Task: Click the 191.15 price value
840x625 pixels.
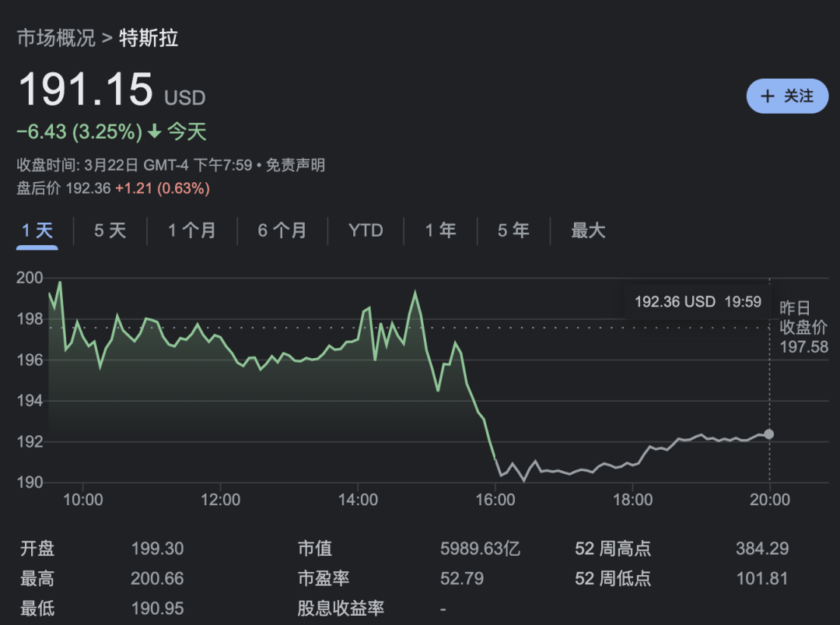Action: [86, 90]
